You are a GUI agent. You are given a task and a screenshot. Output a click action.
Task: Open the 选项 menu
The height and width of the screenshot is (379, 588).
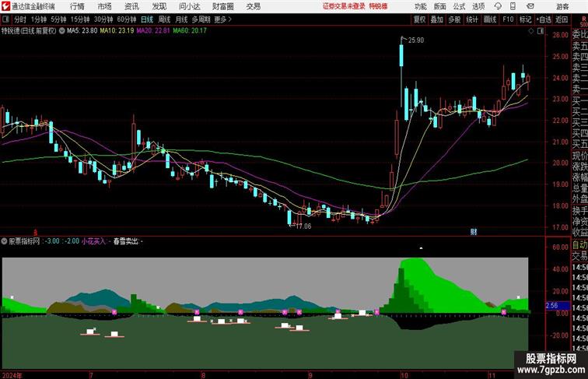click(x=478, y=6)
